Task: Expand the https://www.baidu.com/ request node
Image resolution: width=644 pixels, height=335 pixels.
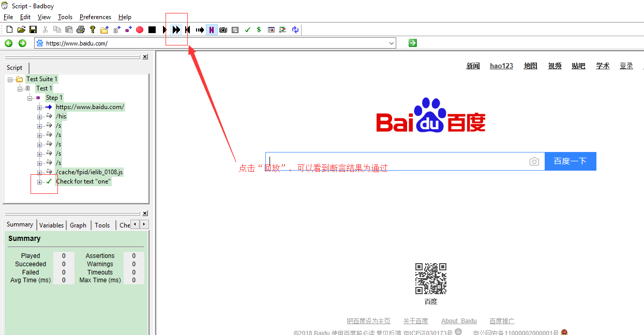Action: [x=40, y=107]
